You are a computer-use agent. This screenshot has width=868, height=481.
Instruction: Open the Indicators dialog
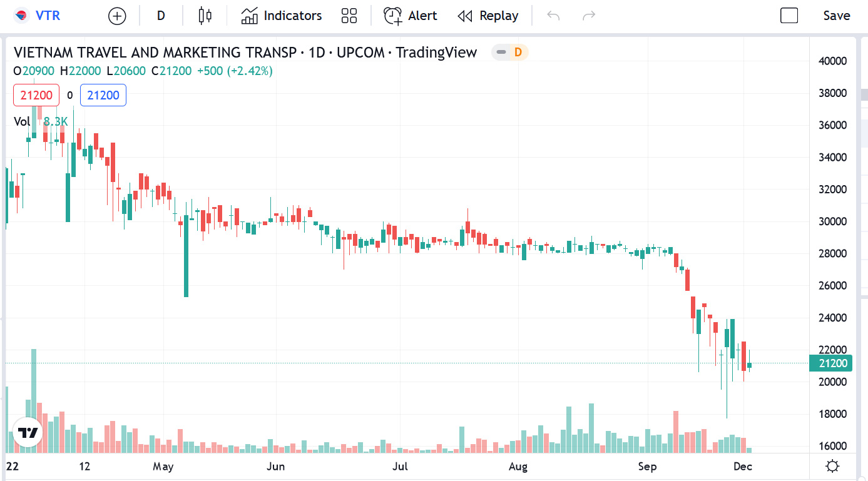282,16
